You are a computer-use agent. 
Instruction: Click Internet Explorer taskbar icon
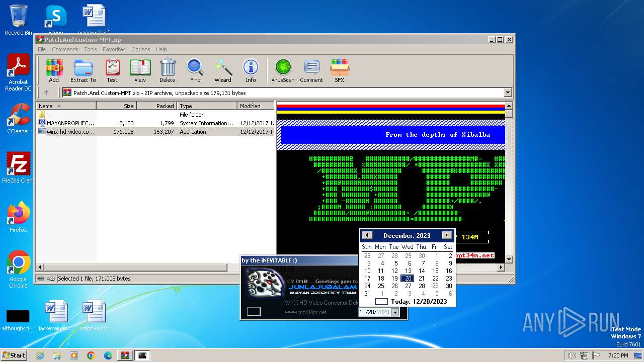pos(40,355)
